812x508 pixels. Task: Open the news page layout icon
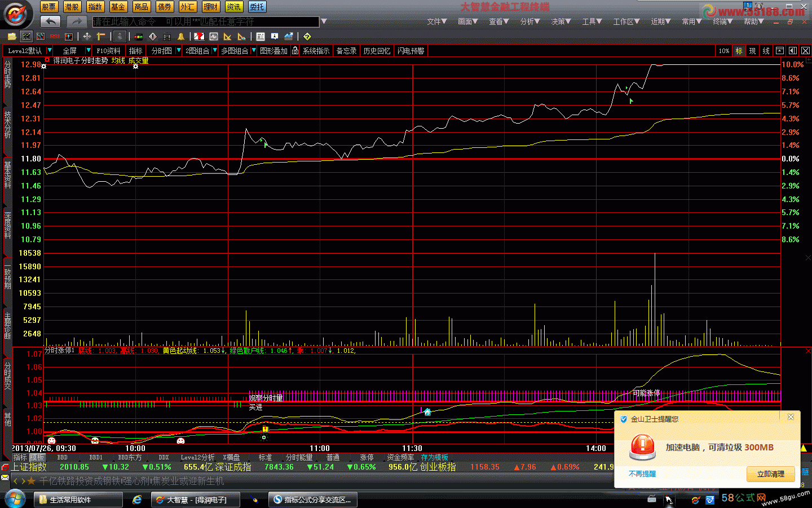[x=261, y=37]
